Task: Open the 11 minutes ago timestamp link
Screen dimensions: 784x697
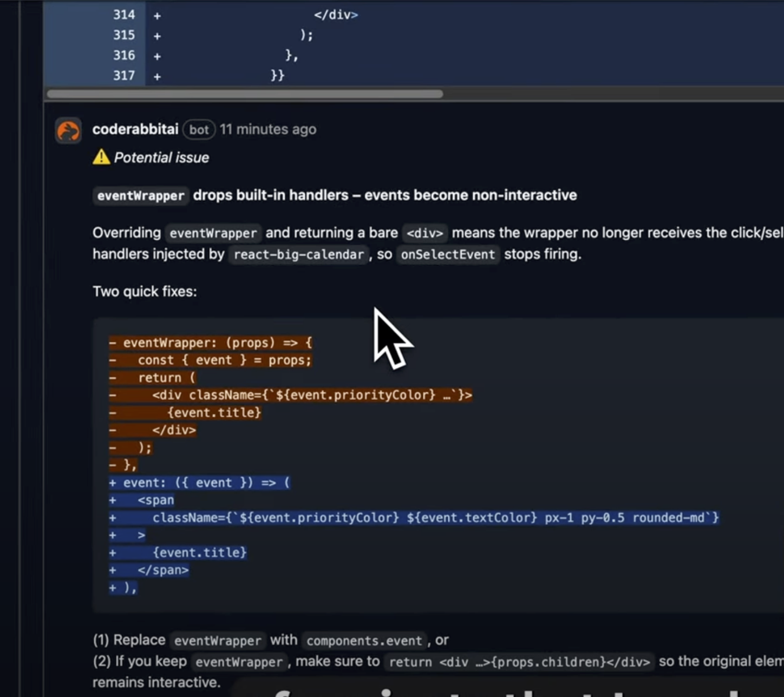Action: [x=267, y=129]
